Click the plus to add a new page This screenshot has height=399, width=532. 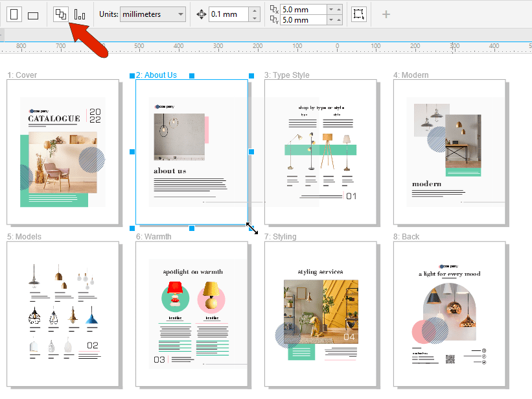pyautogui.click(x=386, y=14)
